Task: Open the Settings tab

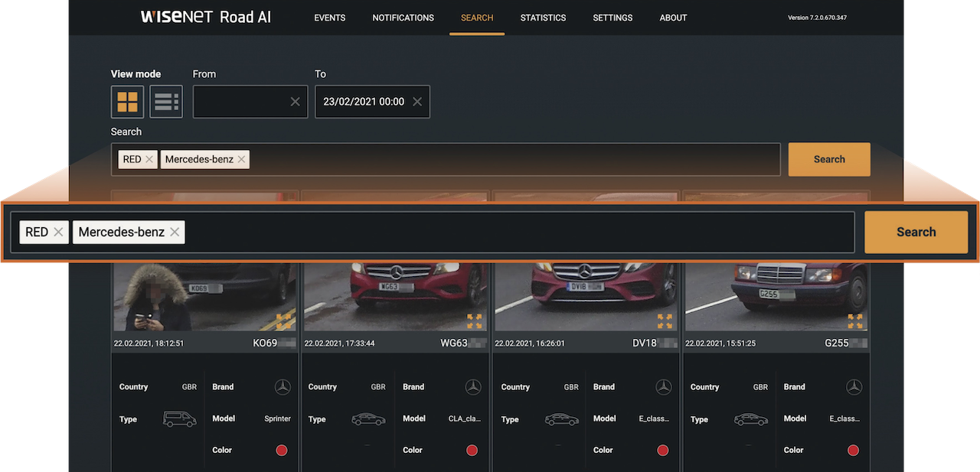Action: coord(612,18)
